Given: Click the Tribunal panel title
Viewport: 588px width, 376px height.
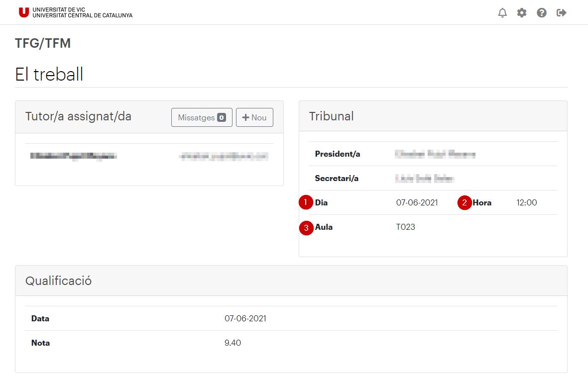Looking at the screenshot, I should 331,116.
